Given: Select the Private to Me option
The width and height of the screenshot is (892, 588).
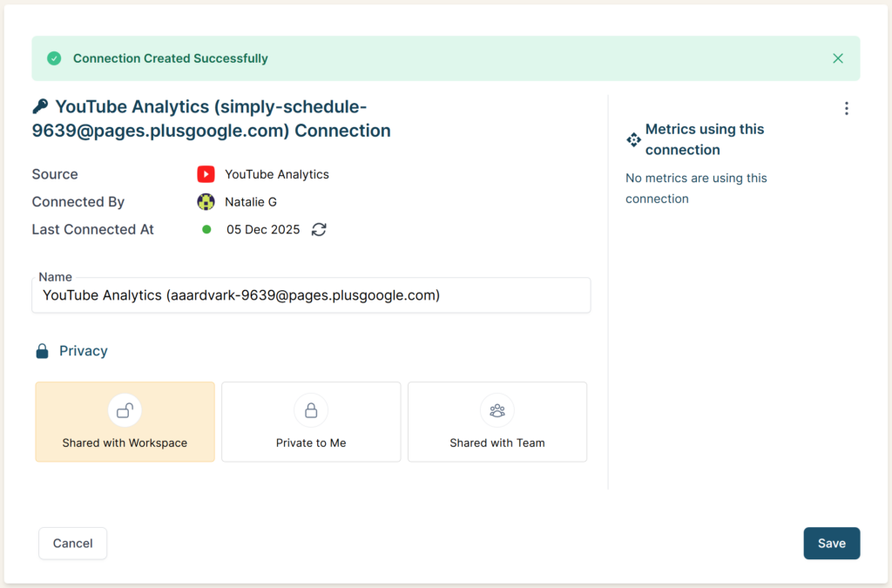Looking at the screenshot, I should pos(311,422).
